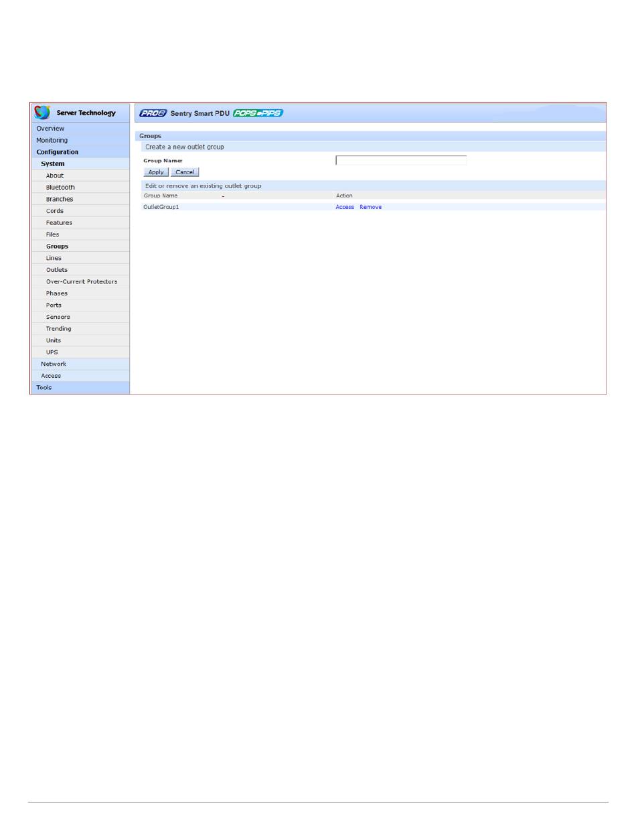Open the Branches configuration page
Image resolution: width=636 pixels, height=840 pixels.
coord(80,199)
